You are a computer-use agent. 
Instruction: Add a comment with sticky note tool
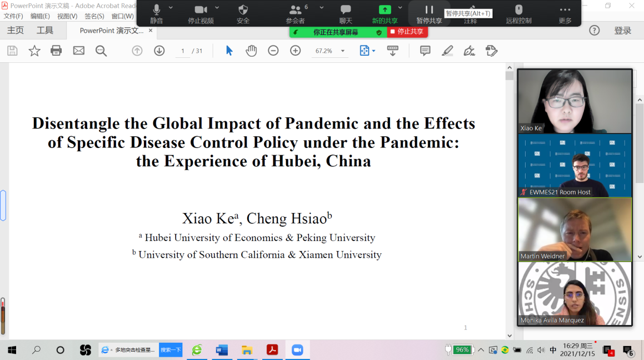click(x=425, y=51)
